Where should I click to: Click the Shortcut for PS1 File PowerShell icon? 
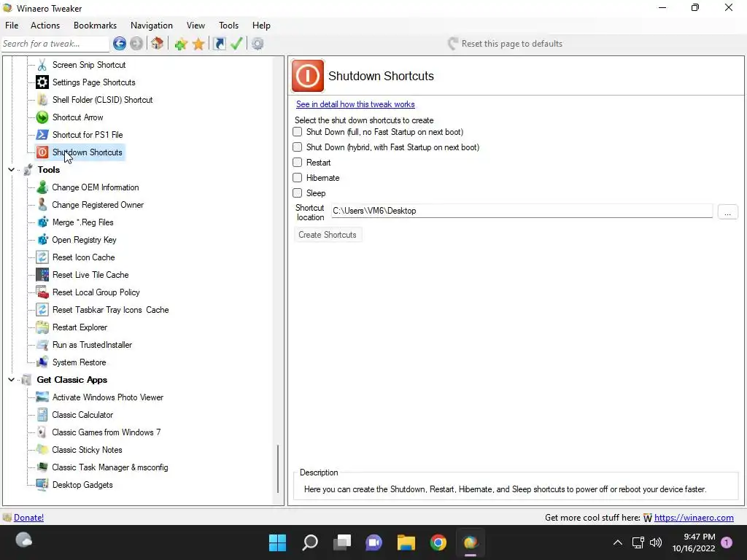(42, 135)
